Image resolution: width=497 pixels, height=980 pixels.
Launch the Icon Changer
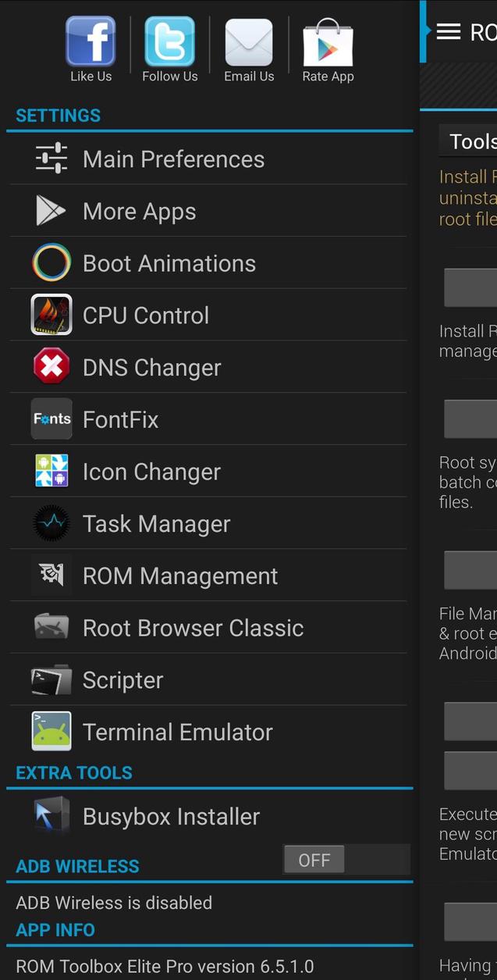pyautogui.click(x=50, y=471)
